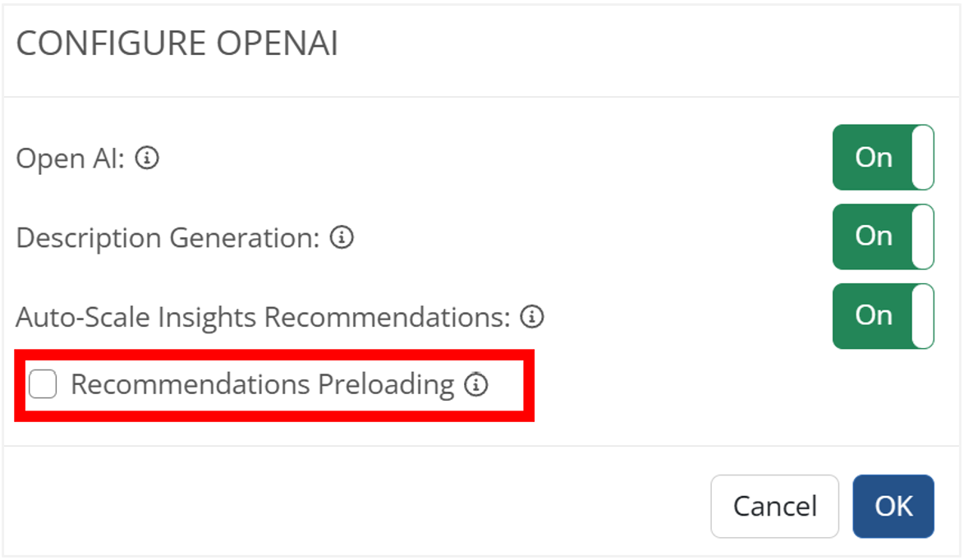Confirm settings with the OK button
Screen dimensions: 964x560
893,506
